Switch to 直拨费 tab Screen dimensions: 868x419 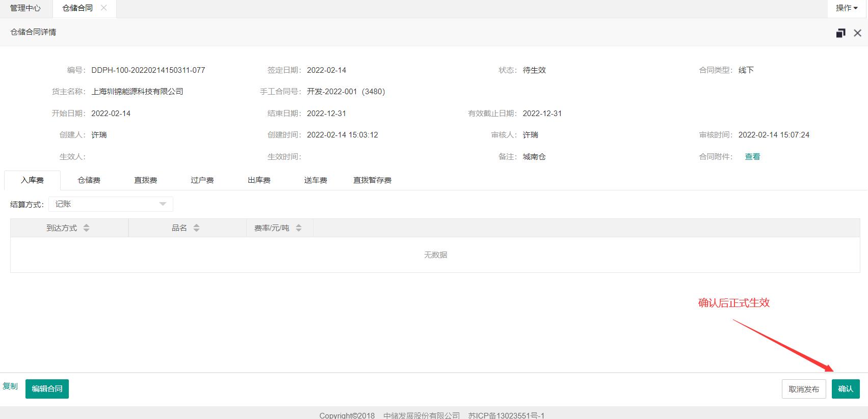pos(145,180)
